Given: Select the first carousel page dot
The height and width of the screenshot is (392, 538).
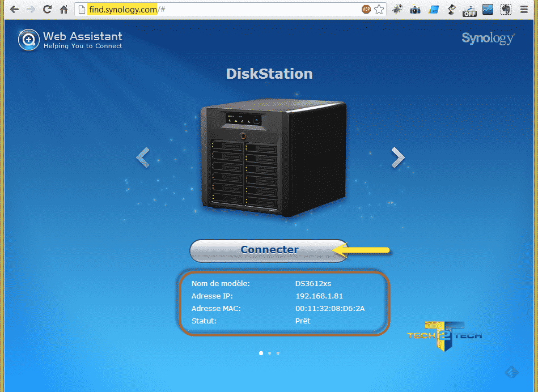Looking at the screenshot, I should [x=261, y=353].
